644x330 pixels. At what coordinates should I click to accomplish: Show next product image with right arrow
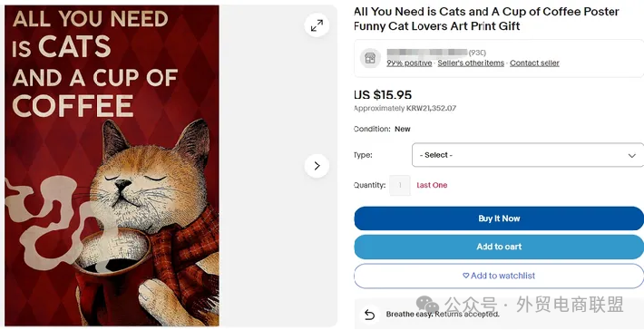(x=317, y=166)
